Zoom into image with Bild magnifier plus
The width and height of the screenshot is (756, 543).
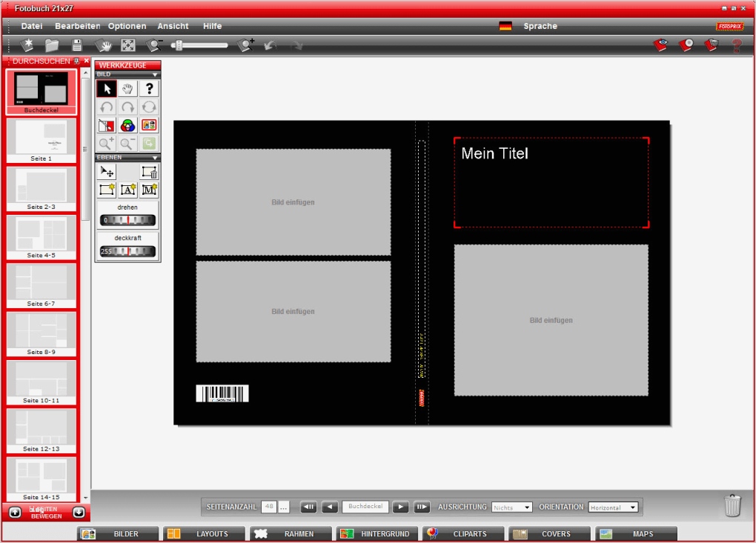click(x=107, y=143)
